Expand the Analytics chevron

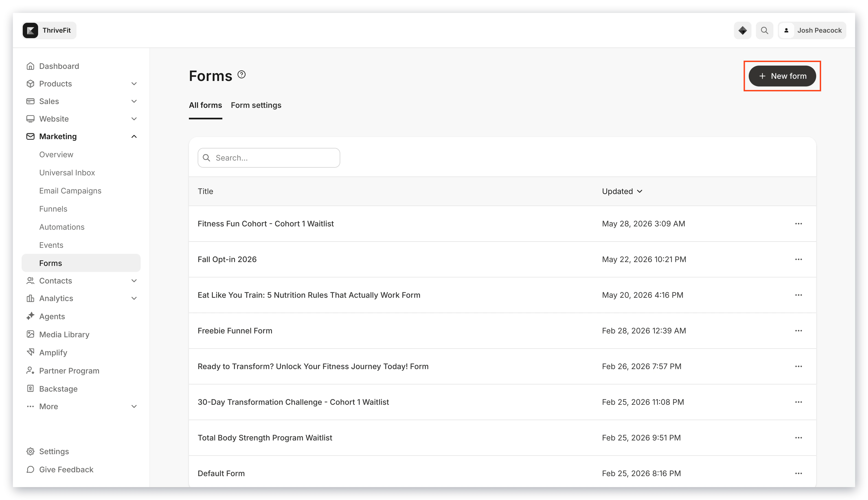point(134,298)
